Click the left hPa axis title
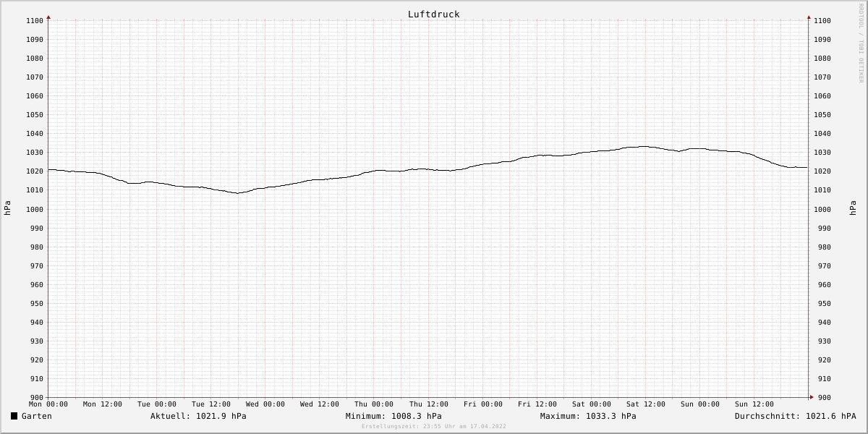Viewport: 868px width, 434px height. 7,208
